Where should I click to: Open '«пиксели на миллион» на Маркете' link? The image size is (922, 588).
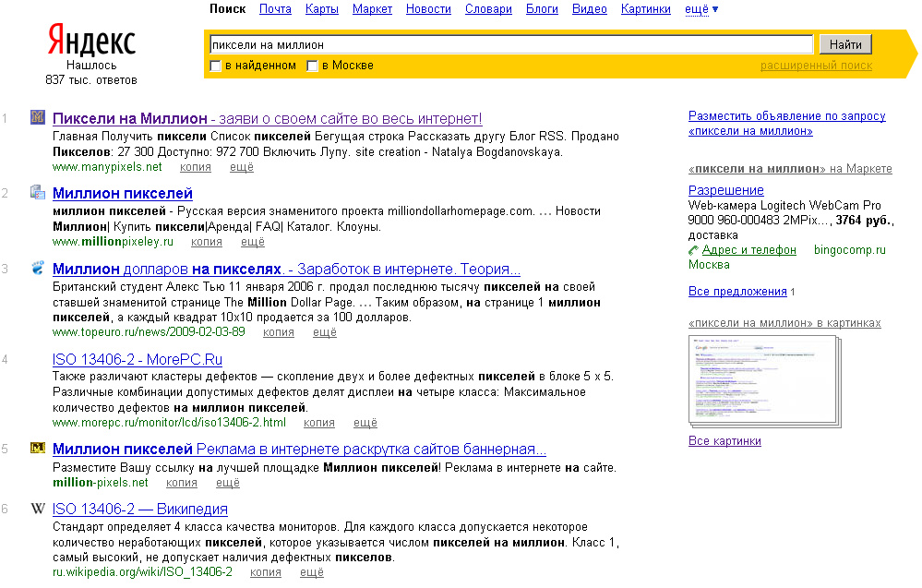[x=790, y=169]
